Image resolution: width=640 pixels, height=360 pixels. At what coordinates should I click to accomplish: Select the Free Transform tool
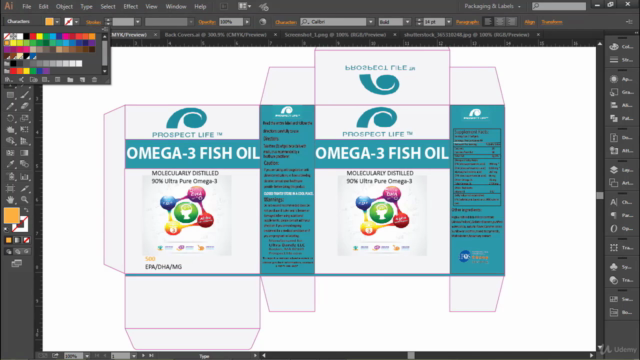(x=24, y=130)
